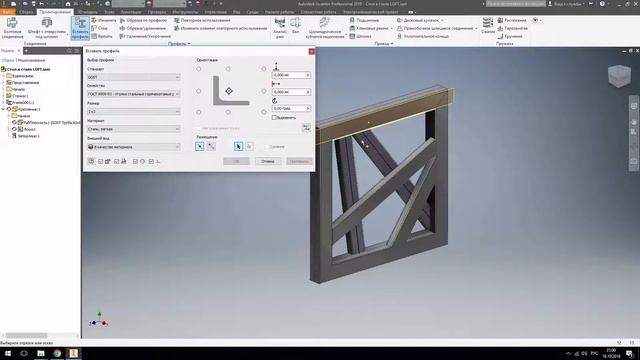The image size is (640, 360).
Task: Select the bottom-center orientation radio button
Action: tap(228, 112)
